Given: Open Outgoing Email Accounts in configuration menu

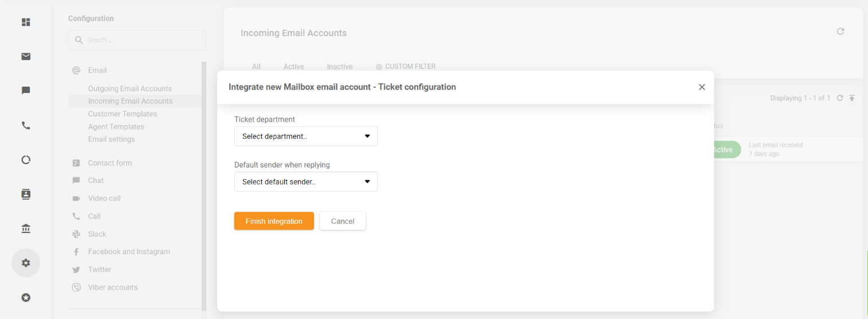Looking at the screenshot, I should [x=130, y=88].
